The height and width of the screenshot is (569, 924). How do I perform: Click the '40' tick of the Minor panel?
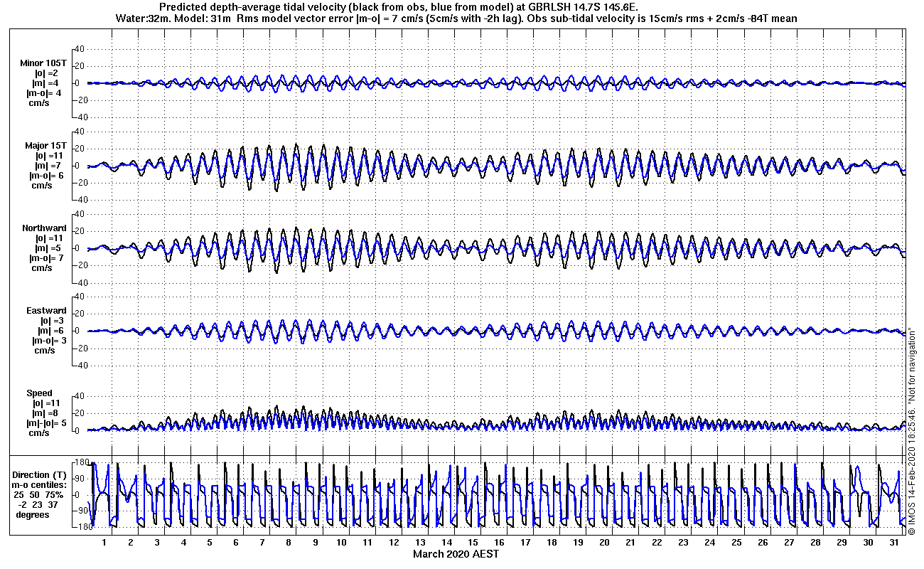[x=80, y=49]
